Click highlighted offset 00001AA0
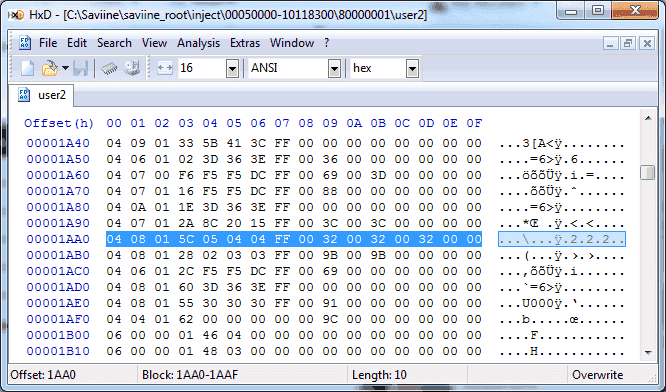Image resolution: width=666 pixels, height=392 pixels. (58, 239)
